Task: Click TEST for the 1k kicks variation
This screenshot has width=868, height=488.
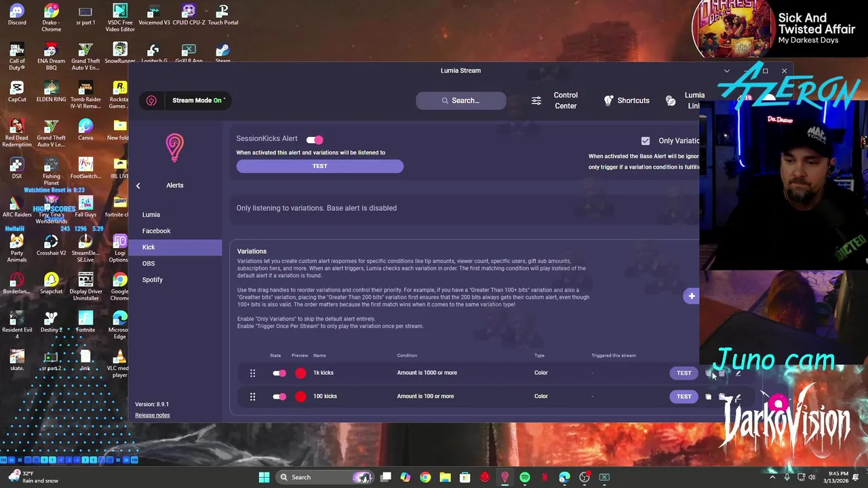Action: (684, 373)
